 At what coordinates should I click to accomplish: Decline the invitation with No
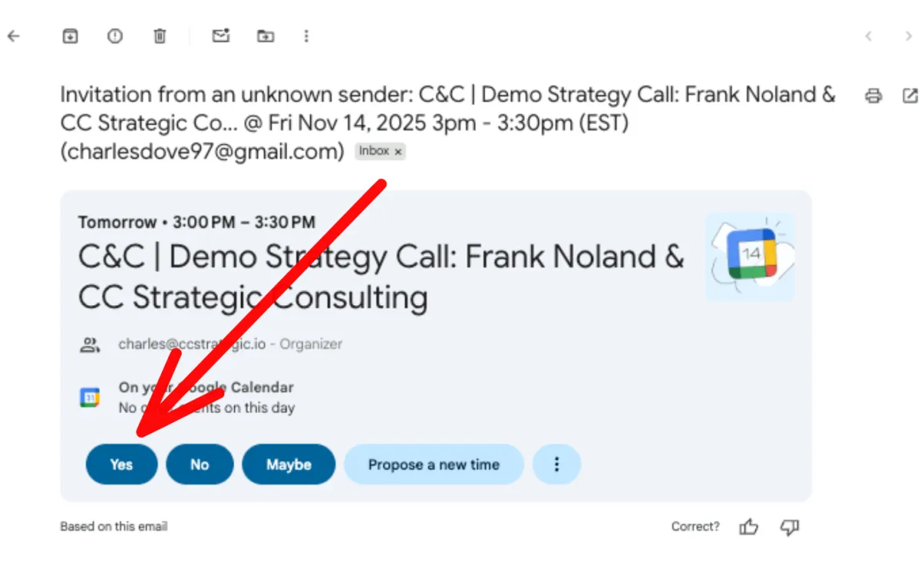199,465
